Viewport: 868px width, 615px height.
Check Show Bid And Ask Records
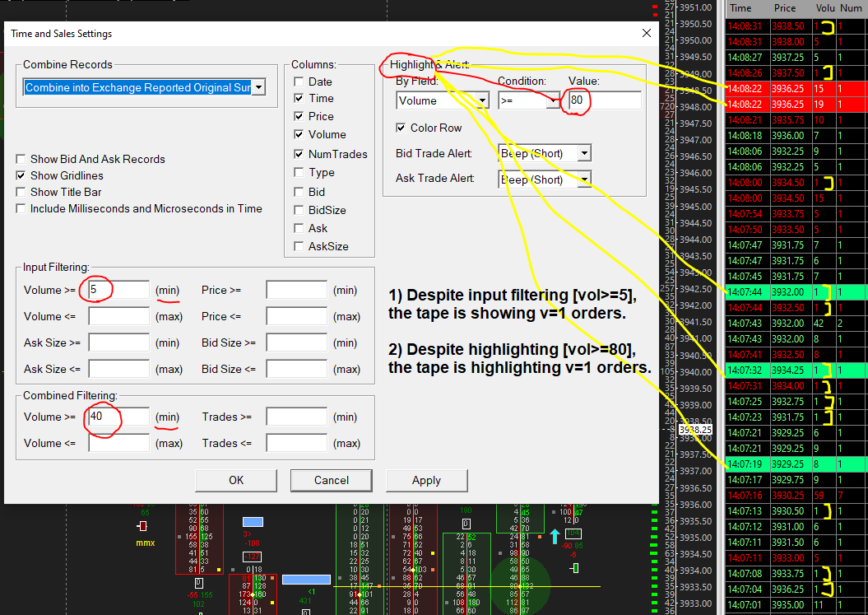pos(21,159)
